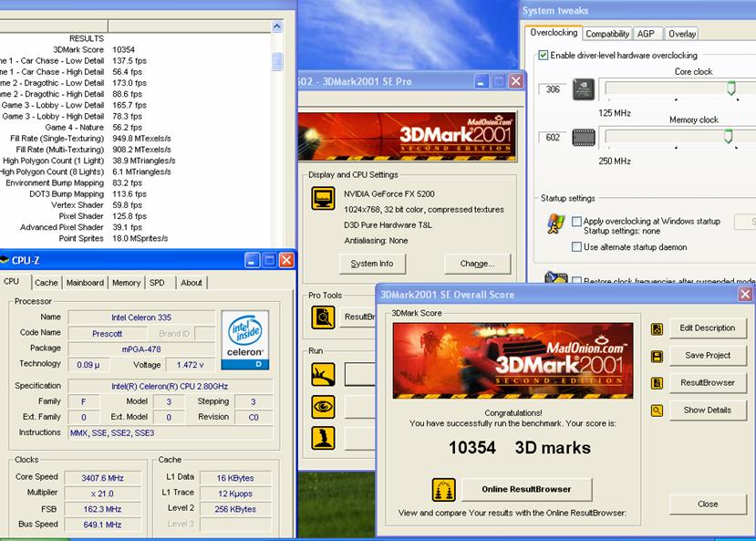This screenshot has height=541, width=756.
Task: Click the magnifier icon beside Show Details
Action: (x=657, y=411)
